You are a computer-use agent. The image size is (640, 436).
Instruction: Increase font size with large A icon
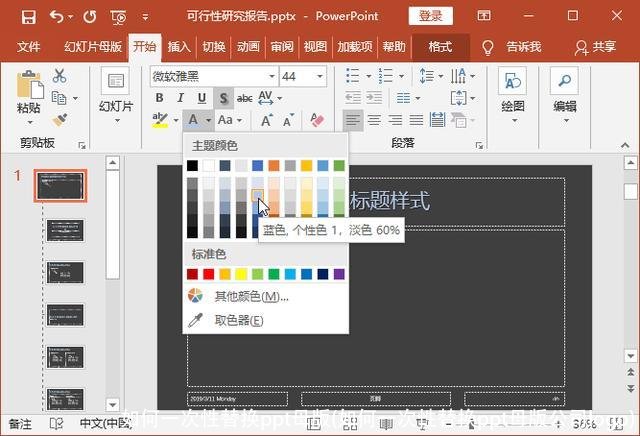point(267,120)
